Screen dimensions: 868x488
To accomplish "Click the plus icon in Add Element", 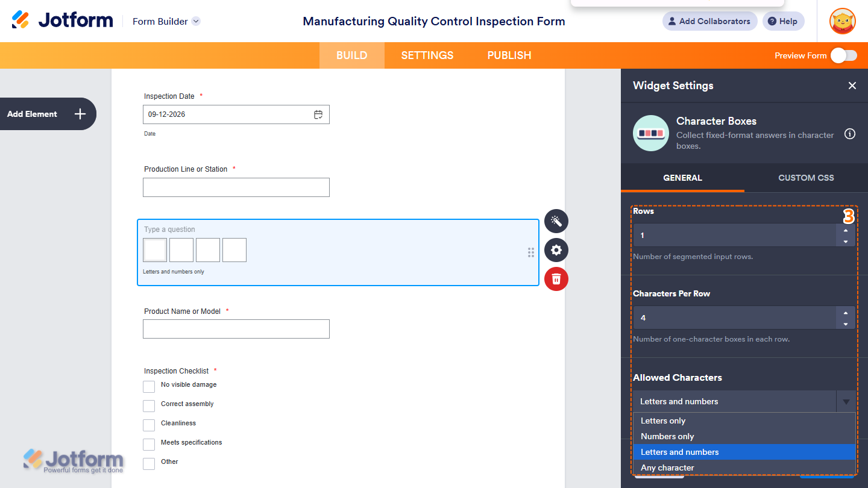I will pos(80,114).
